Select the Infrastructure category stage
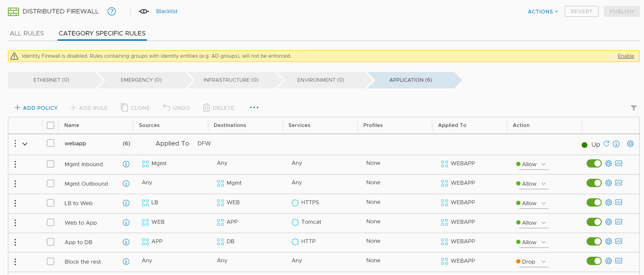The image size is (644, 275). 231,80
